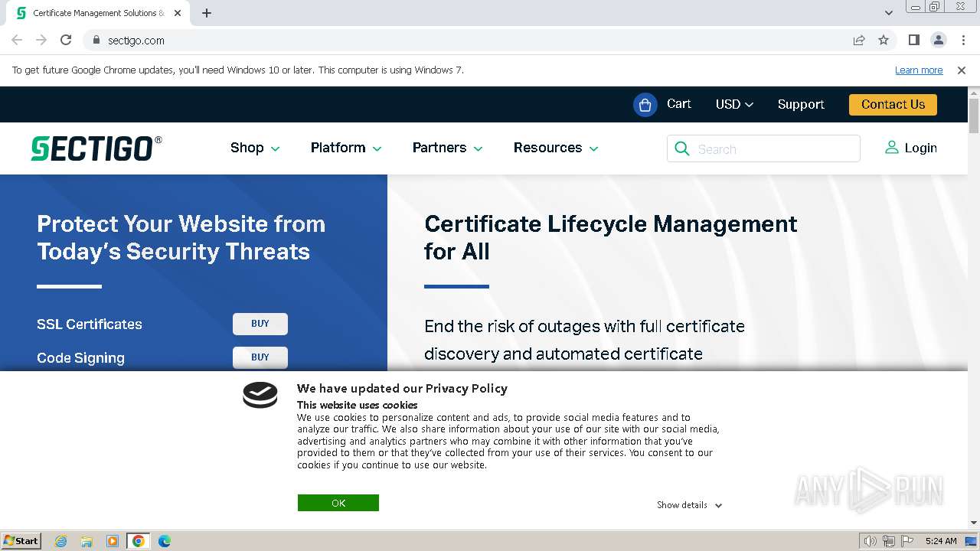Expand the Shop menu
Screen dimensions: 980x551
pyautogui.click(x=255, y=148)
